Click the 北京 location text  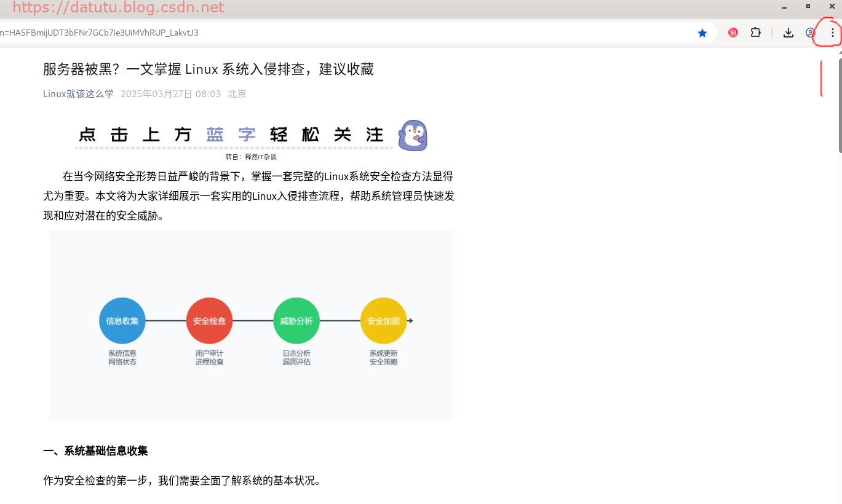(x=237, y=94)
